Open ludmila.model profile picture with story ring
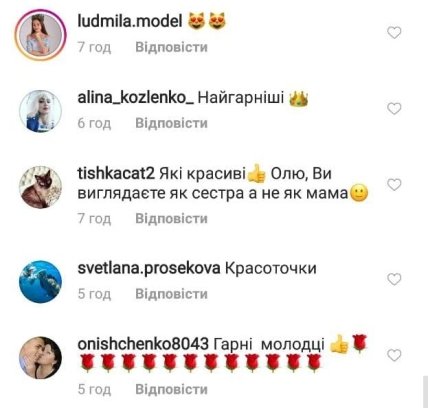The height and width of the screenshot is (408, 428). tap(40, 35)
